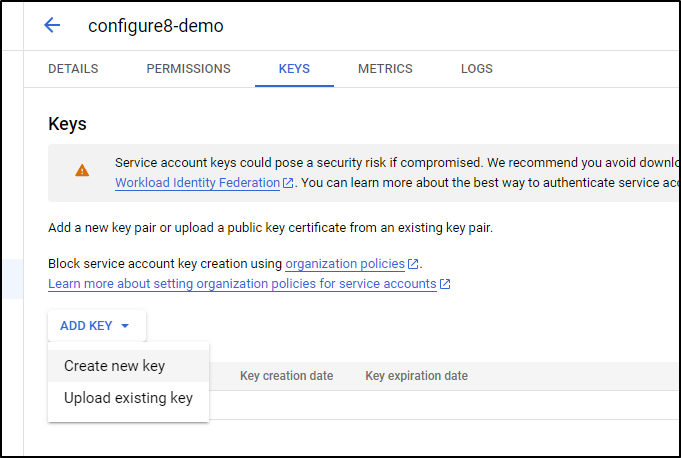Open Learn more about setting organization policies link

[242, 284]
